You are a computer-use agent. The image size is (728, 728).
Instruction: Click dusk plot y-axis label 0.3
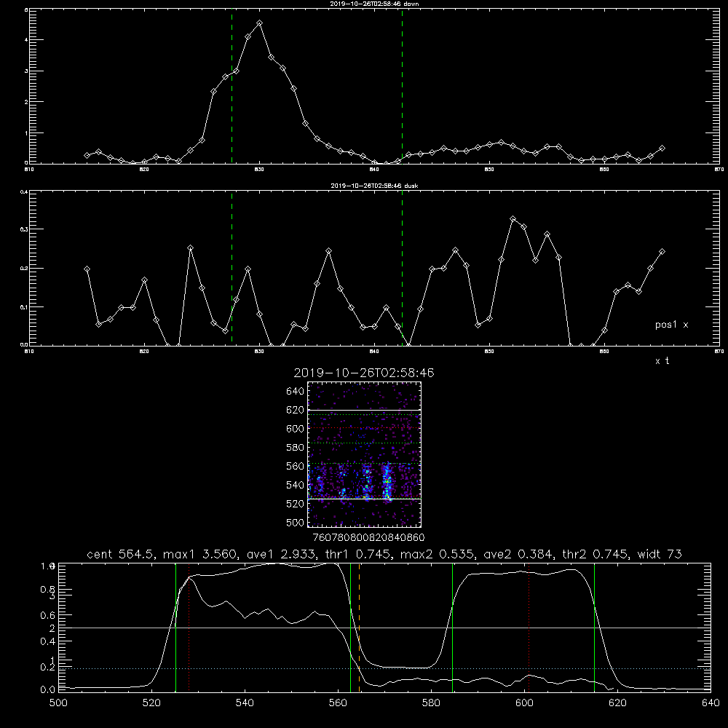tap(24, 229)
